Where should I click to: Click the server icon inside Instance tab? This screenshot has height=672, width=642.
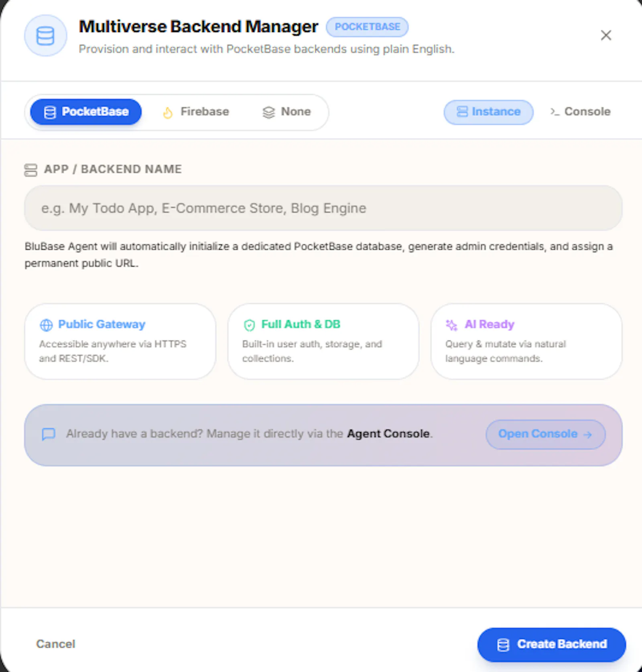click(462, 112)
